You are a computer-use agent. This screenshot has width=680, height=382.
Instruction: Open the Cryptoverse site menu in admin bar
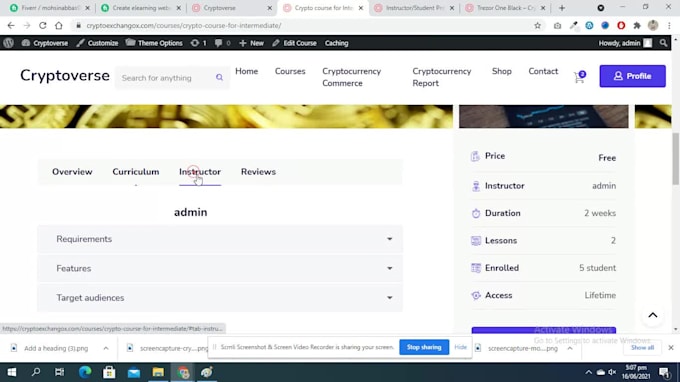coord(45,43)
